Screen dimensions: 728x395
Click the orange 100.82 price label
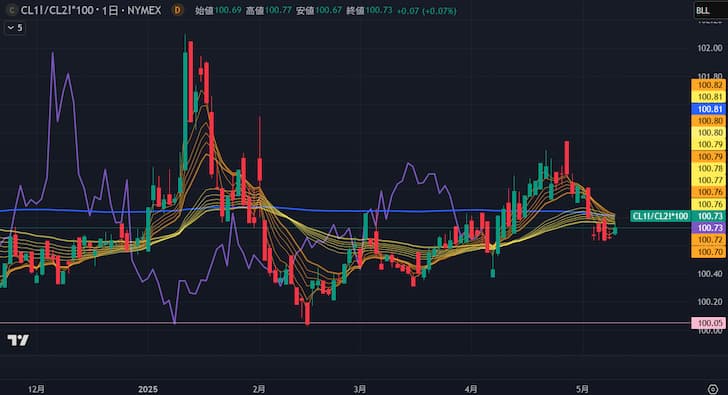pyautogui.click(x=709, y=85)
